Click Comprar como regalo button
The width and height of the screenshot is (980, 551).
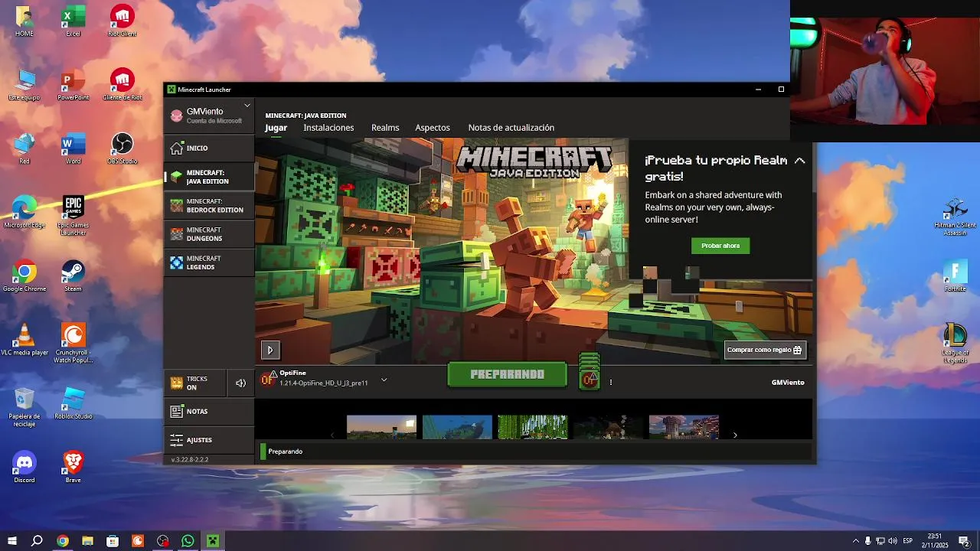pos(765,350)
